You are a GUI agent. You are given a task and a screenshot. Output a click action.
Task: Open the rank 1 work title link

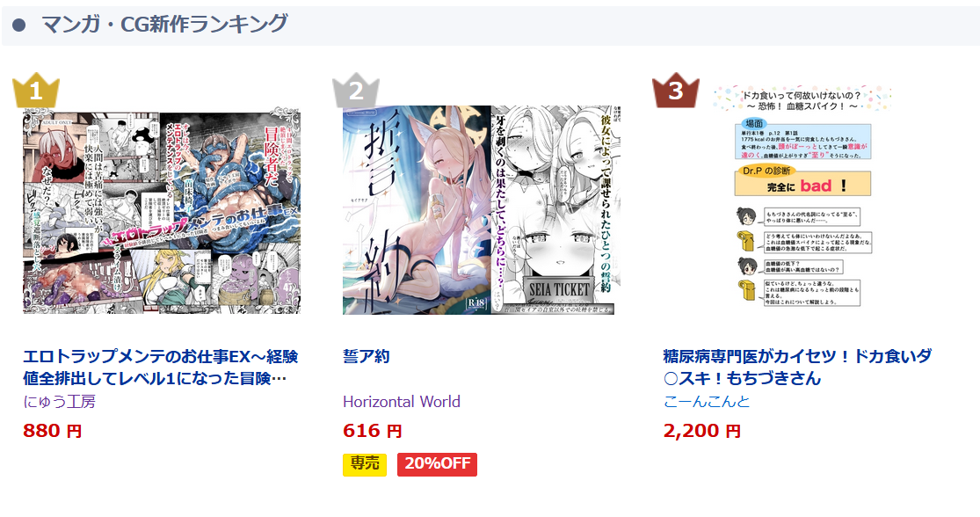[161, 367]
